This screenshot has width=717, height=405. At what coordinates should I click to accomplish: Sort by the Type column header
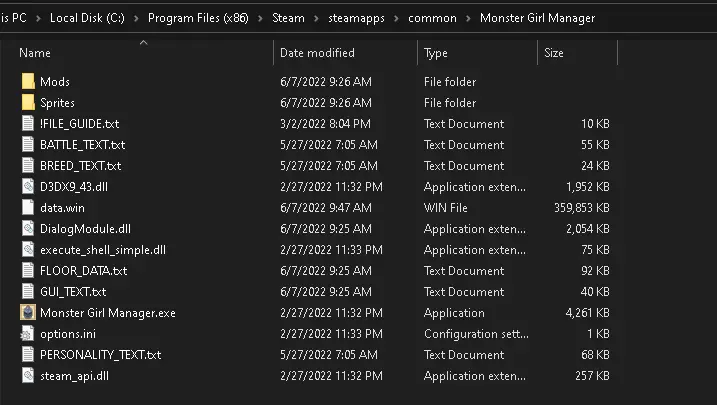pyautogui.click(x=436, y=53)
